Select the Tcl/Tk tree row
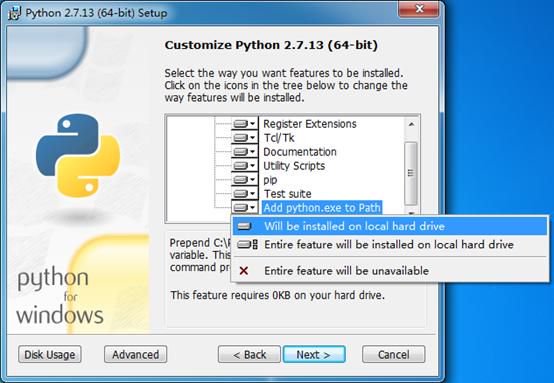Image resolution: width=554 pixels, height=383 pixels. click(x=279, y=138)
